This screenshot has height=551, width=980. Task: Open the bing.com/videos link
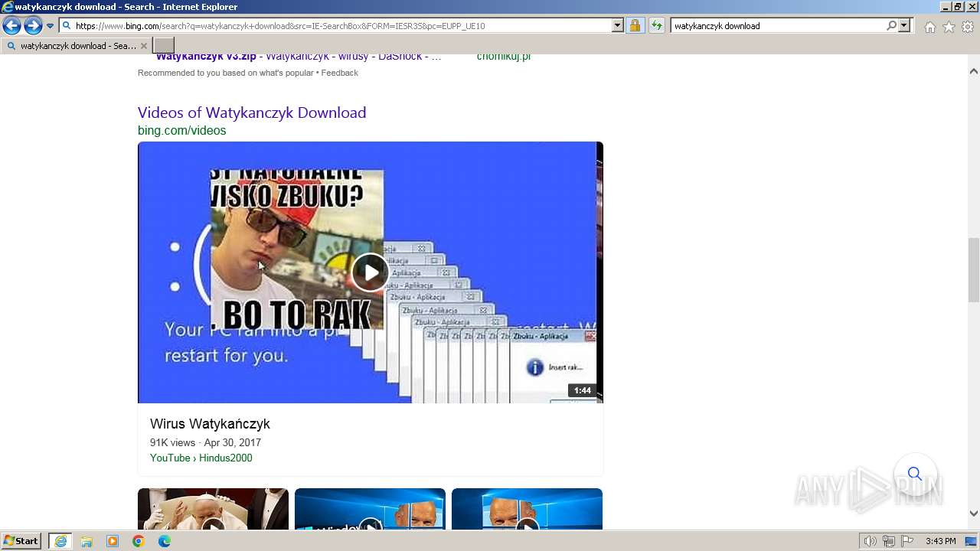(x=182, y=131)
